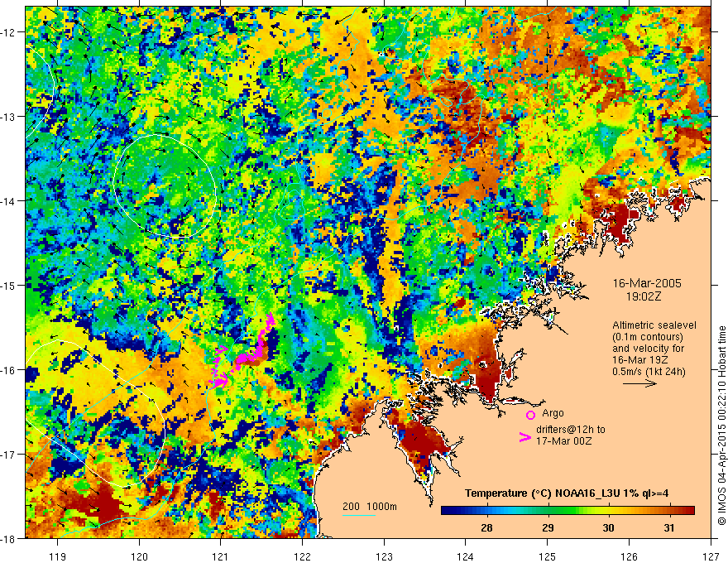The height and width of the screenshot is (563, 728).
Task: Click the '0.5m/s (1kt 24h)' scale text
Action: pyautogui.click(x=649, y=372)
